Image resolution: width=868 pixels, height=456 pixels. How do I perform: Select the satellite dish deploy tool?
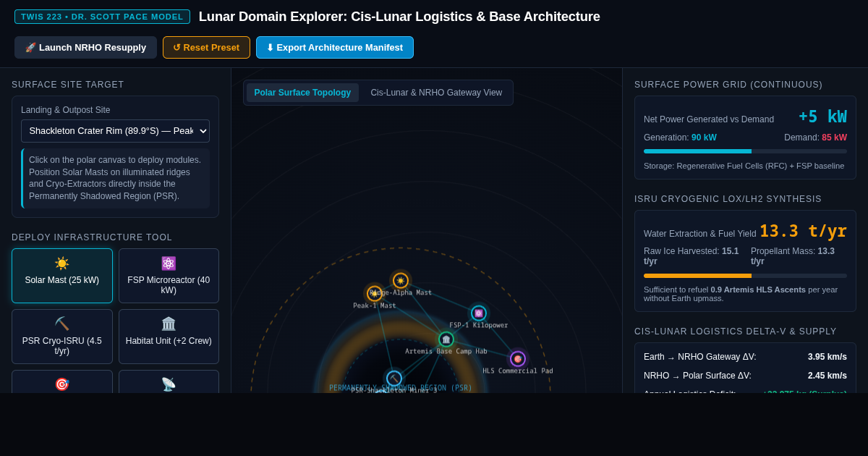pyautogui.click(x=169, y=381)
